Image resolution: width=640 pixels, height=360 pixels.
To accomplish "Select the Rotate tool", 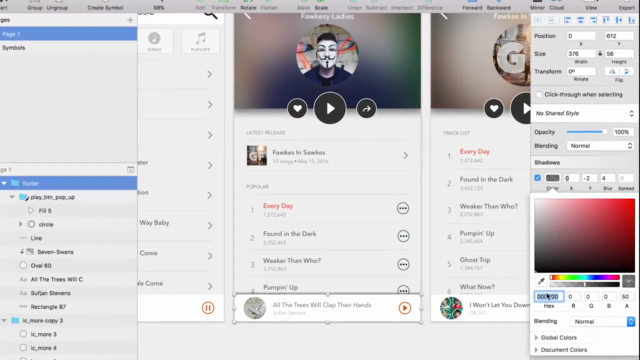I will point(248,6).
